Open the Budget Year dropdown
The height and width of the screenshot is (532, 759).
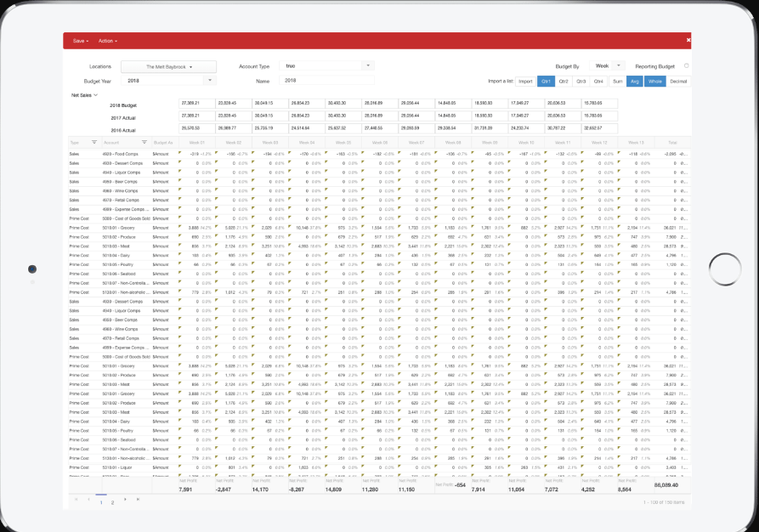168,81
